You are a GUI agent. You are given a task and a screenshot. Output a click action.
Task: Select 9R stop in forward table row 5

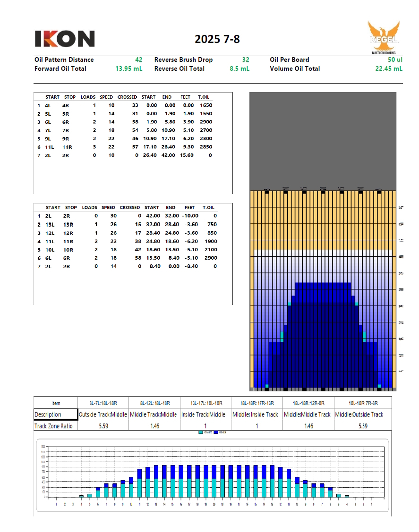pos(66,139)
